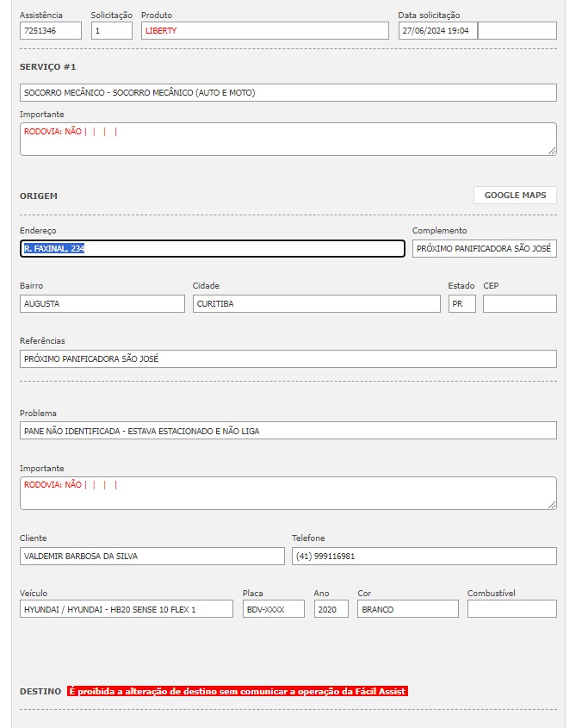Select the Solicitação field
This screenshot has width=582, height=728.
[x=112, y=31]
